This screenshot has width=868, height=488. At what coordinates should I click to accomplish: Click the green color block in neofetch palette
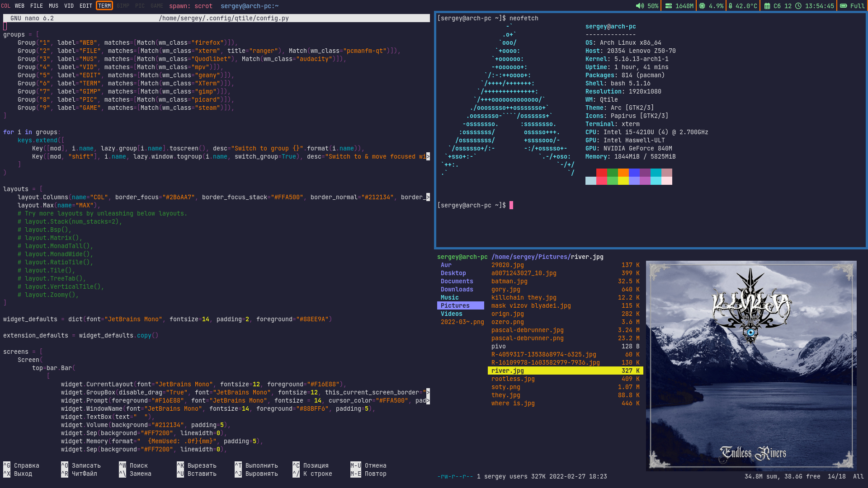point(613,173)
